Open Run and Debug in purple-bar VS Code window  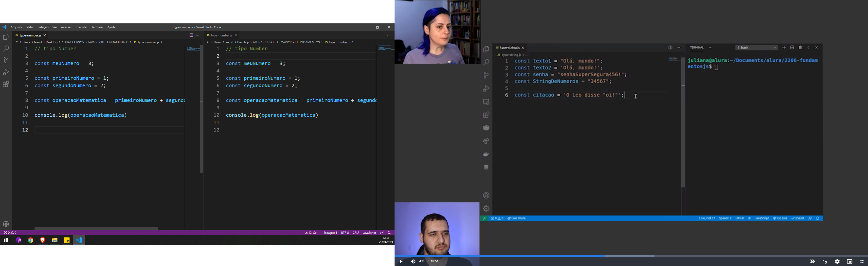[6, 72]
